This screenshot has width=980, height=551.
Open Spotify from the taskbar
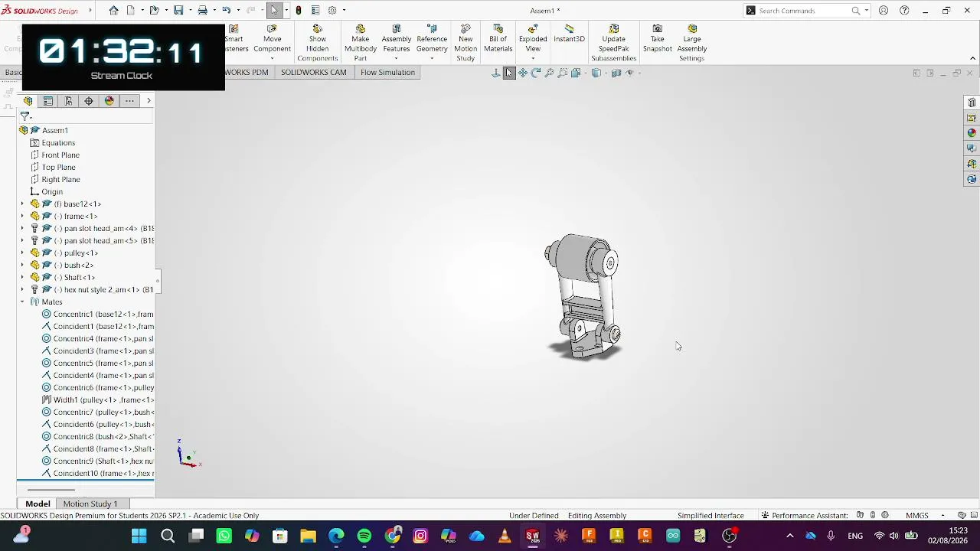click(x=364, y=536)
